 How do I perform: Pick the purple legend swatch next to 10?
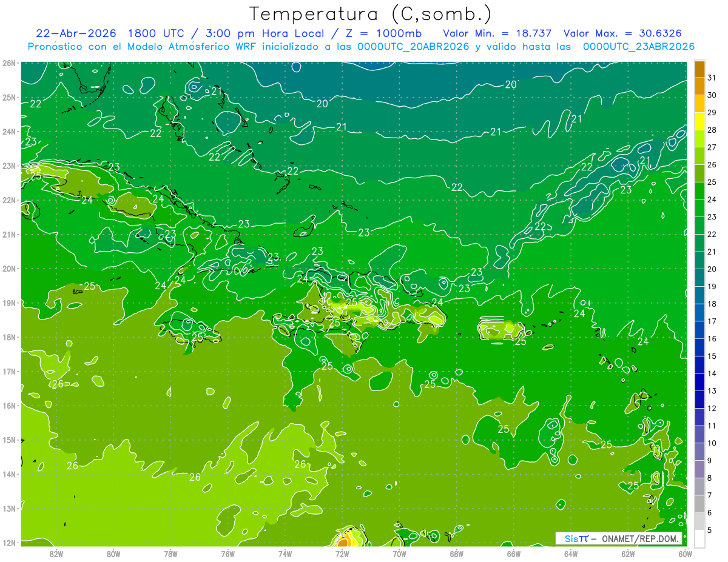point(699,434)
